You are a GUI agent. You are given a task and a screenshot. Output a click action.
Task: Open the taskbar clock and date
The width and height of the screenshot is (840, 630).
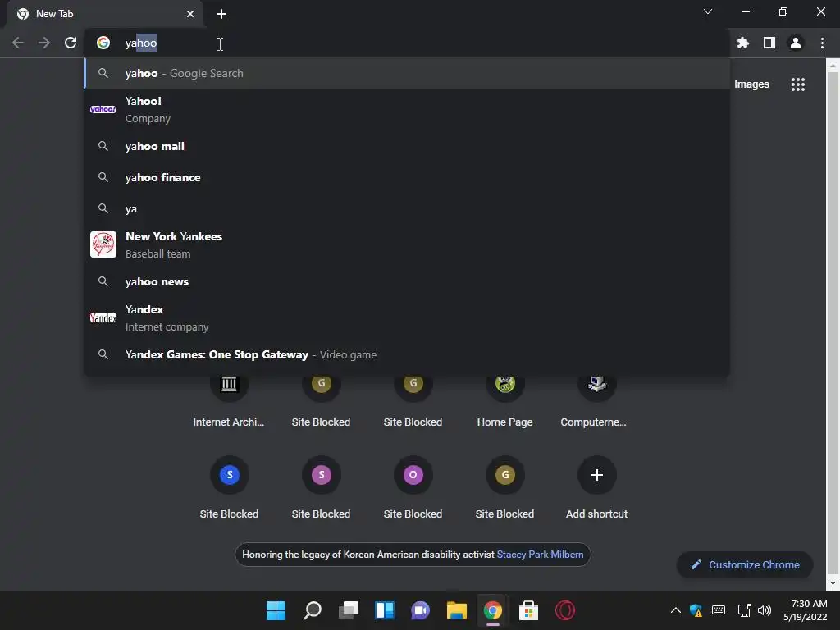[806, 610]
